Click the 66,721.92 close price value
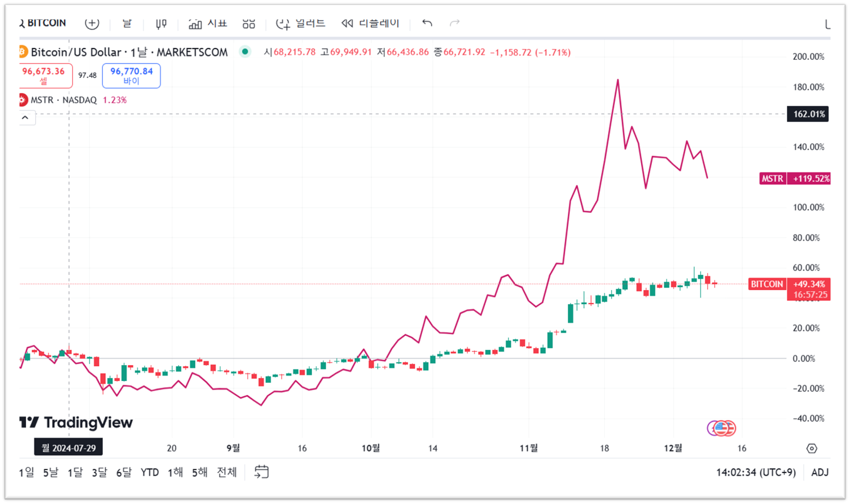Viewport: 850px width, 504px height. 464,52
